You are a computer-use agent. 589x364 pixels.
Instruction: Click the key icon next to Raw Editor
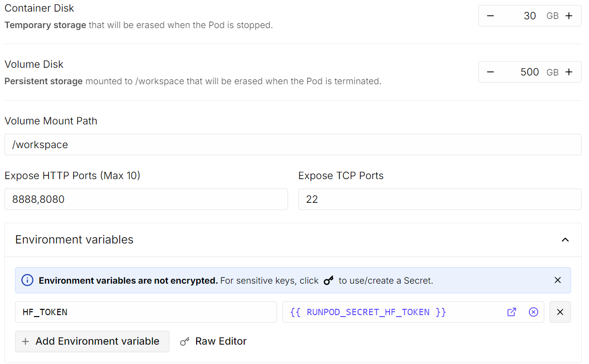pyautogui.click(x=185, y=341)
